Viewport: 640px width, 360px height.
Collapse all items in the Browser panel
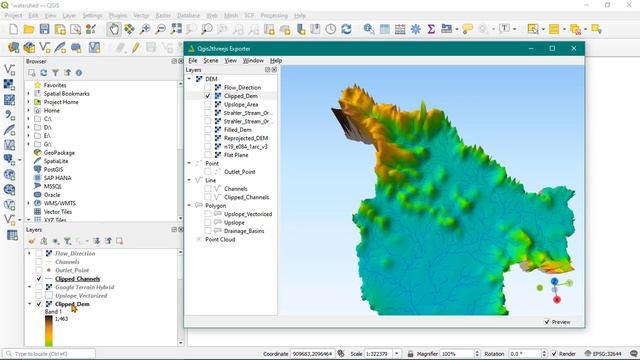(67, 73)
